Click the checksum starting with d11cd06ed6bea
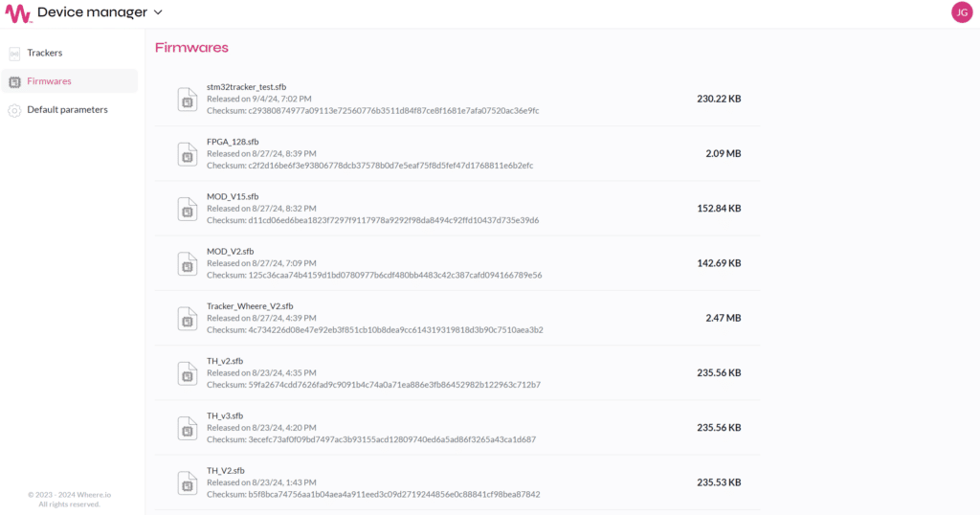The height and width of the screenshot is (515, 980). [x=373, y=220]
